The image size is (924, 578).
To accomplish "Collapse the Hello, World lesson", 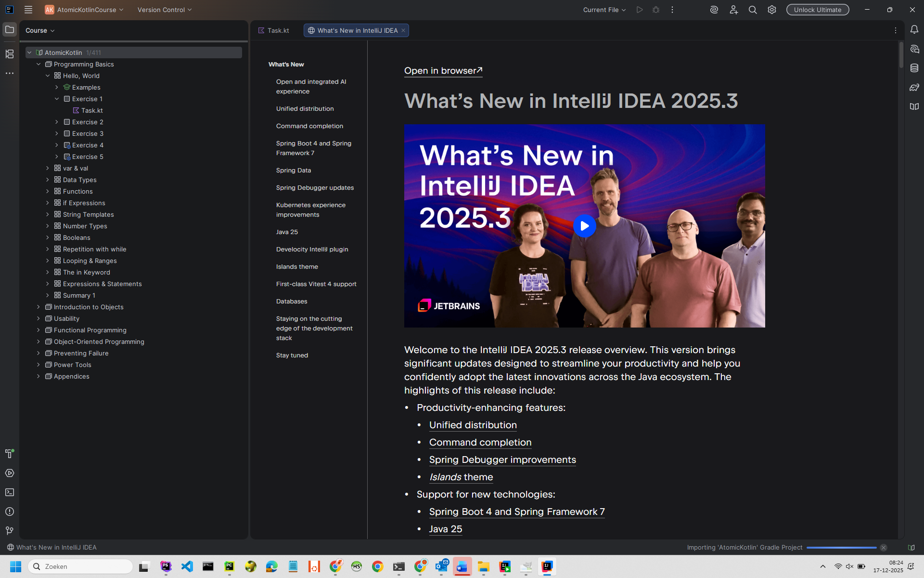I will pyautogui.click(x=48, y=76).
